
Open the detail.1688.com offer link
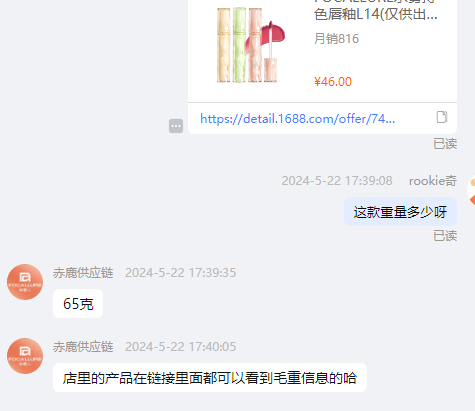click(297, 119)
